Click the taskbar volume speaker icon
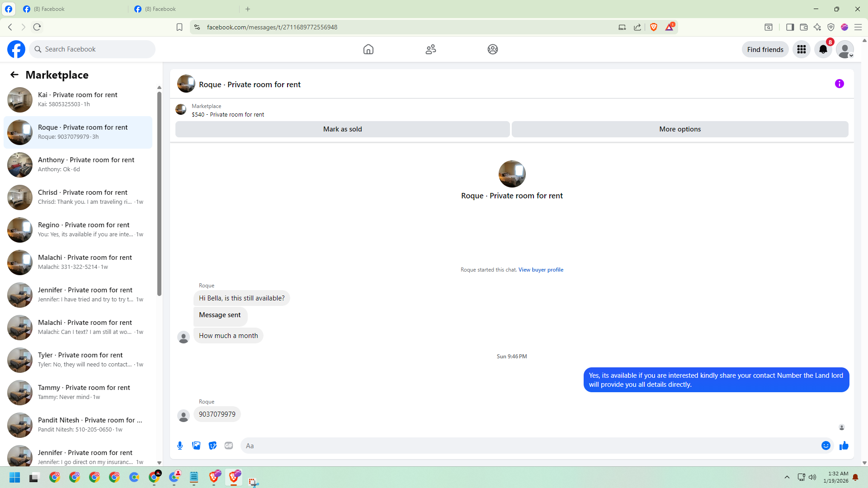The image size is (868, 488). click(x=812, y=477)
